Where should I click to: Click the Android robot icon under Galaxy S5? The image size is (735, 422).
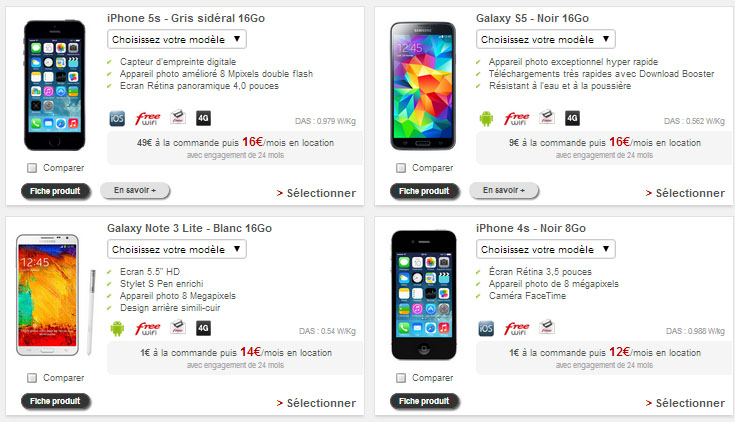click(x=486, y=118)
